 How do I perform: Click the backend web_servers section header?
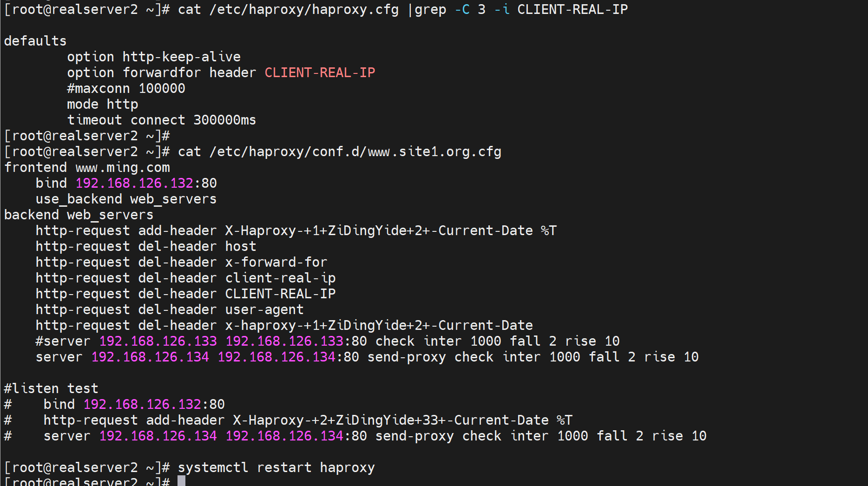[x=79, y=215]
